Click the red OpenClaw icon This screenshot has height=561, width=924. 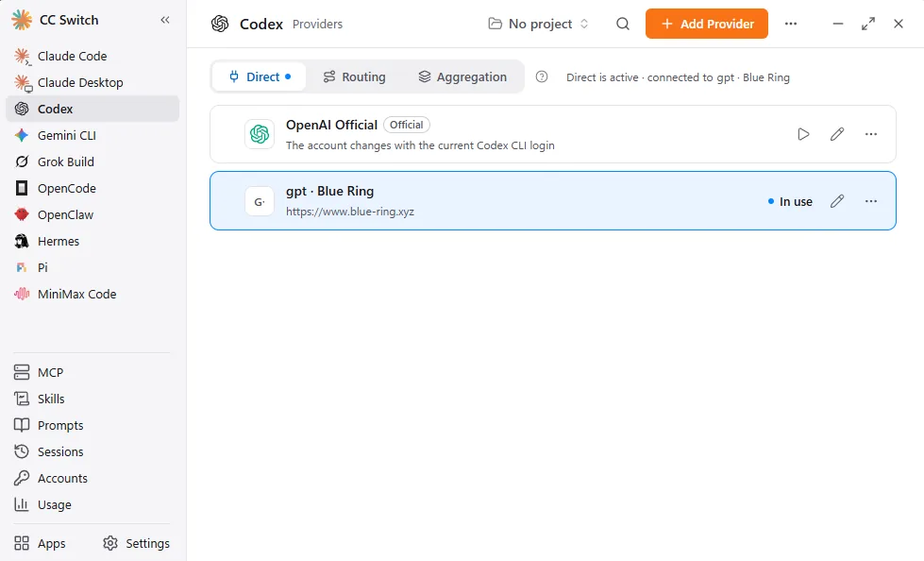[x=22, y=214]
